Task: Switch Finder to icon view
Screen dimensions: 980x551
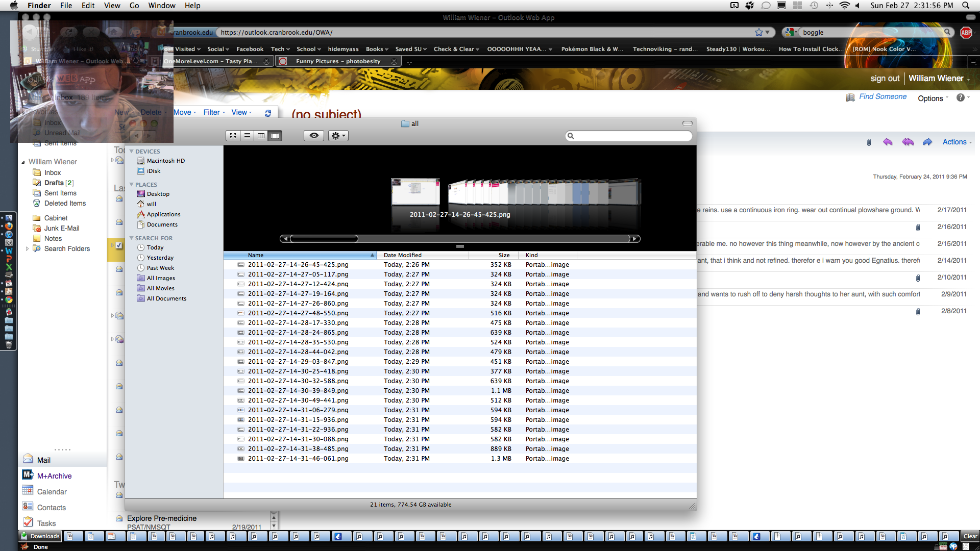Action: (233, 136)
